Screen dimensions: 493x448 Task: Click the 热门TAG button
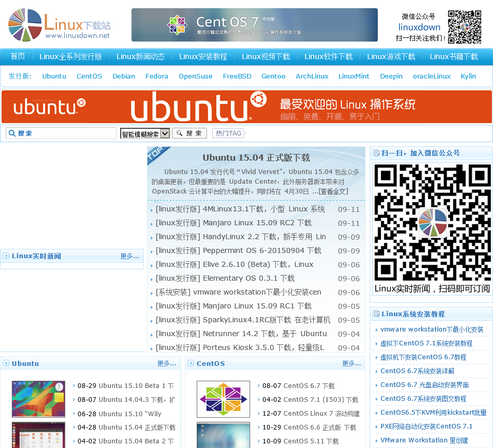[229, 133]
